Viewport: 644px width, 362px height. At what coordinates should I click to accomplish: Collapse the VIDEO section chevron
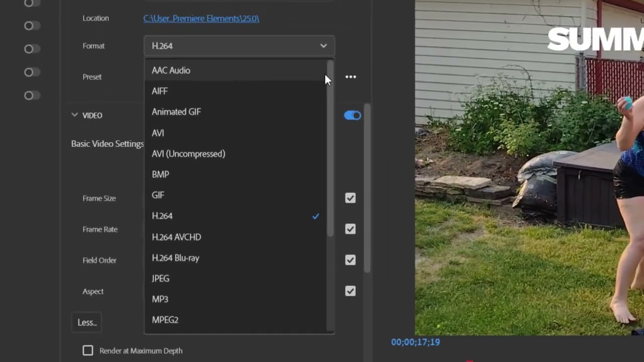pyautogui.click(x=74, y=115)
